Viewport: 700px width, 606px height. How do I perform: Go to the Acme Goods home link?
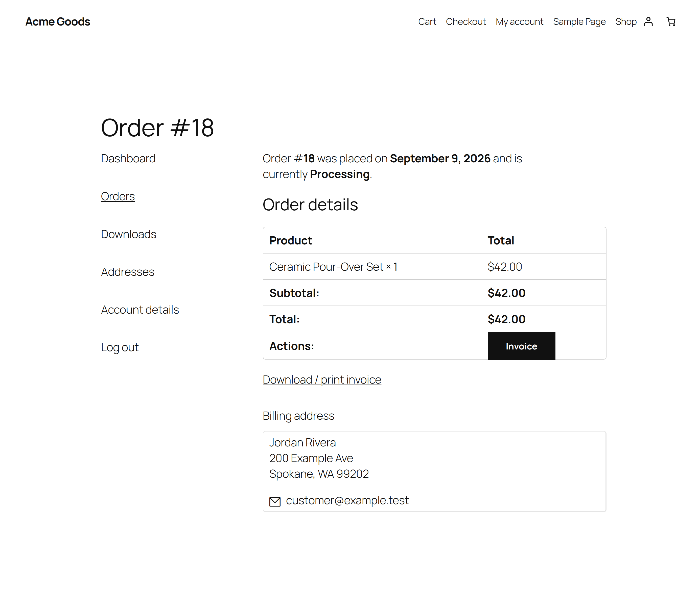[58, 22]
